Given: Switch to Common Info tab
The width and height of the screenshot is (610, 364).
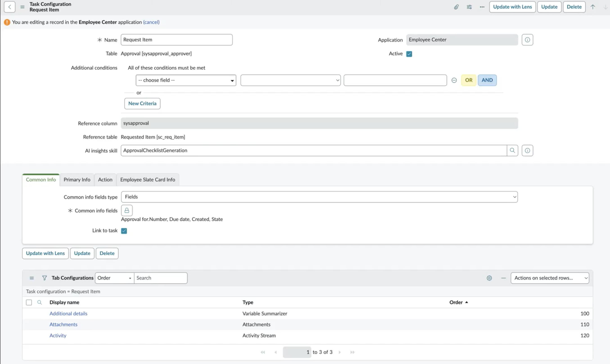Looking at the screenshot, I should click(x=41, y=180).
